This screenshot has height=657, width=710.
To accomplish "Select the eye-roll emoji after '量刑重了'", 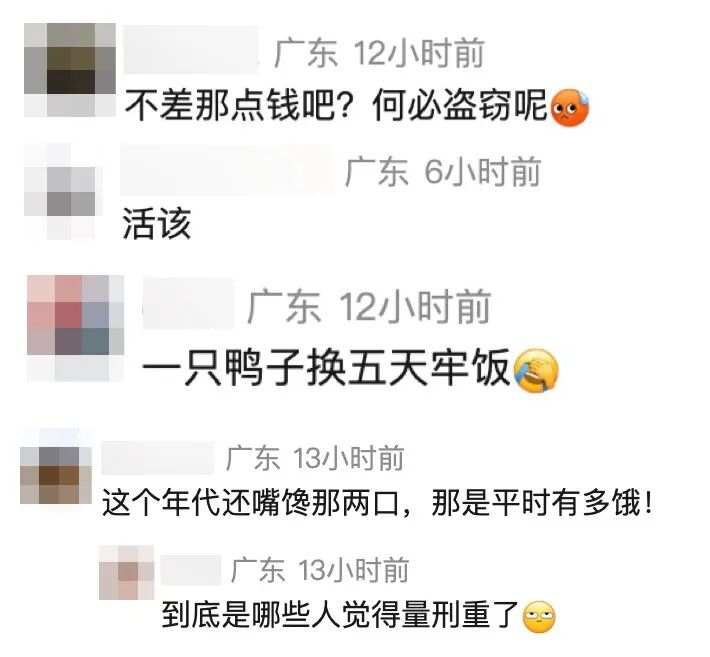I will pyautogui.click(x=539, y=617).
